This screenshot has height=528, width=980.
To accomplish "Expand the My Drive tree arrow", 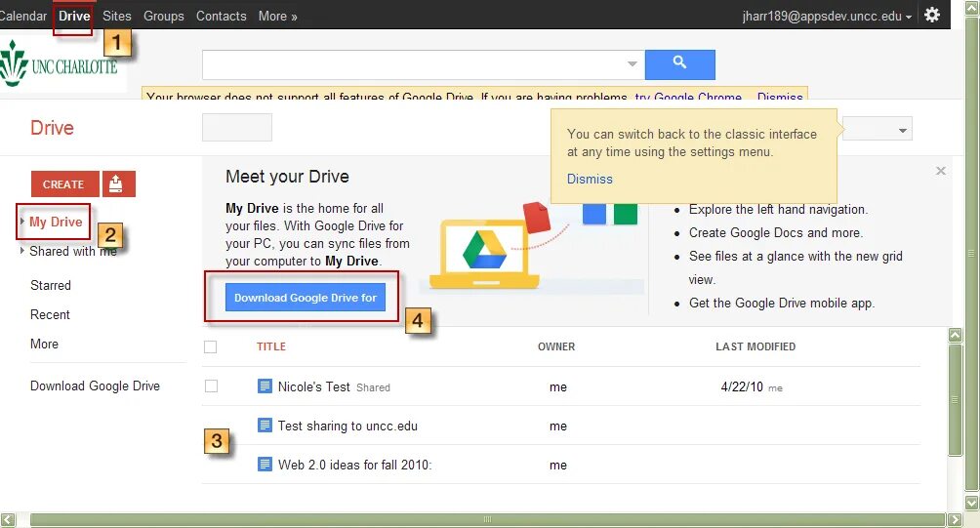I will (x=21, y=222).
